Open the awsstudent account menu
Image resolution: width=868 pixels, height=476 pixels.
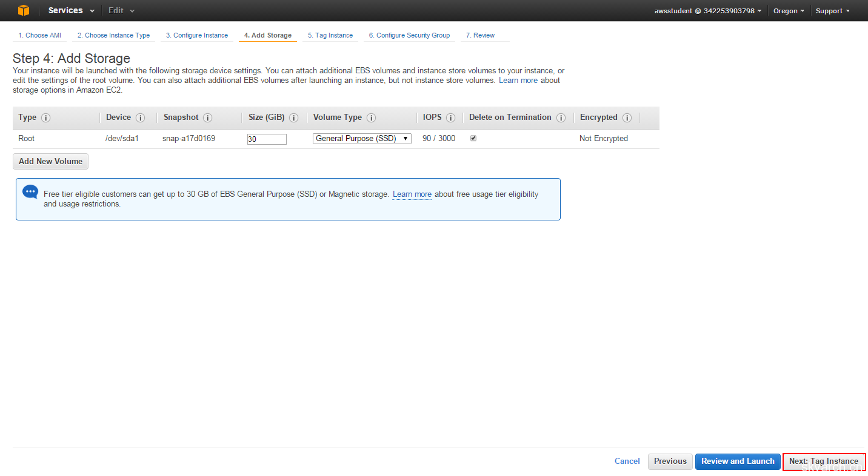point(708,11)
